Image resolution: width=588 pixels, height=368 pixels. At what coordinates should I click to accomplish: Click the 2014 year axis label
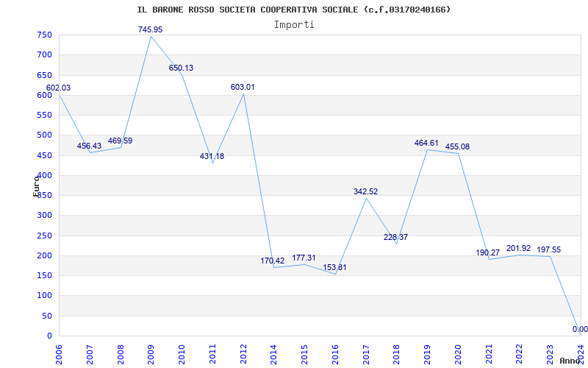pos(273,355)
